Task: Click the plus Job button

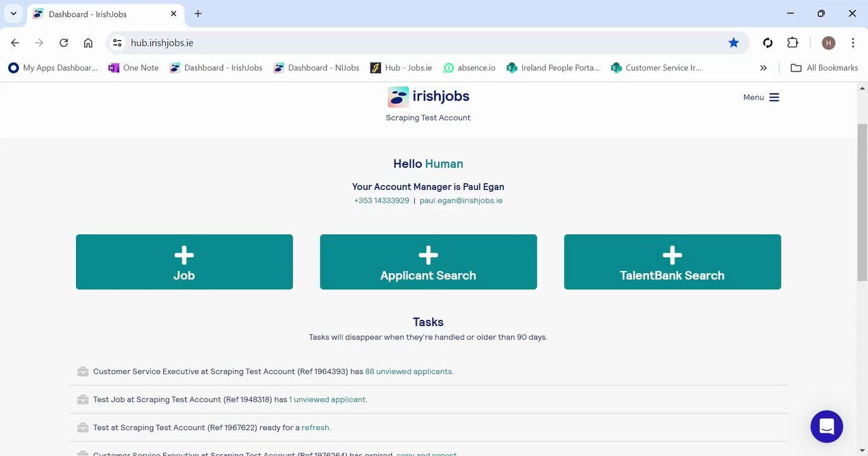Action: tap(184, 262)
